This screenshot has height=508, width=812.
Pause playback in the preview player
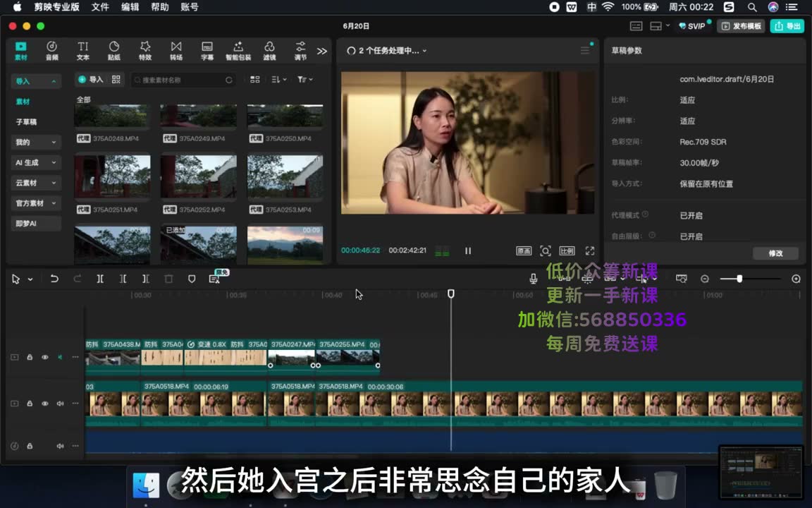pos(468,251)
